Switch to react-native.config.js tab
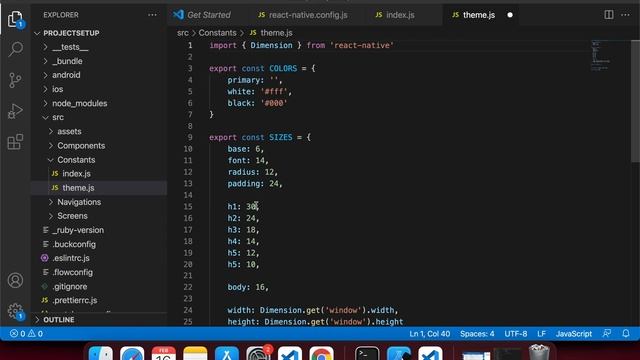This screenshot has height=360, width=640. [x=303, y=15]
